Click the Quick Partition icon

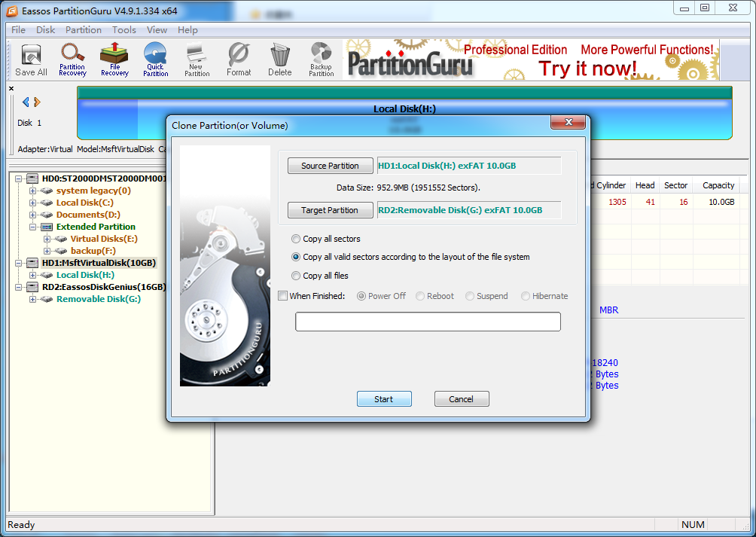(x=155, y=60)
